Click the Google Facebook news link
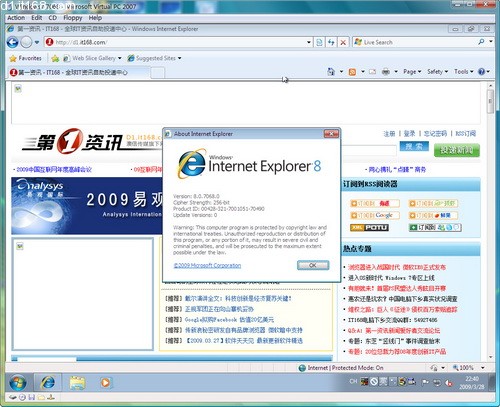The height and width of the screenshot is (407, 500). pyautogui.click(x=229, y=320)
